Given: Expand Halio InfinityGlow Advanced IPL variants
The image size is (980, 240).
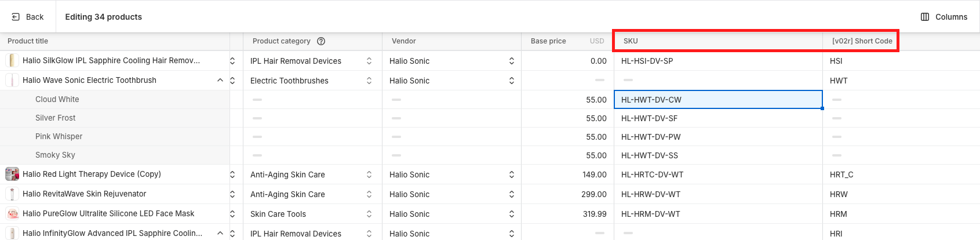Looking at the screenshot, I should click(x=220, y=233).
